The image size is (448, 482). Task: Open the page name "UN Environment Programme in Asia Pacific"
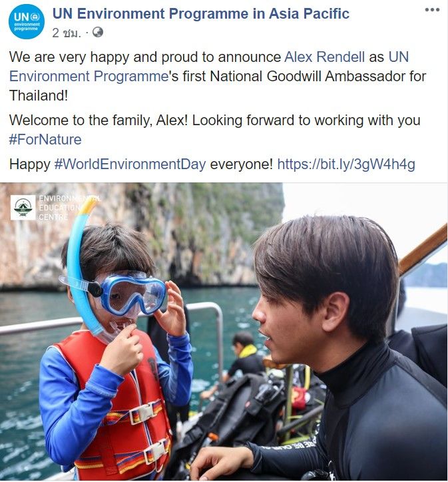point(200,13)
